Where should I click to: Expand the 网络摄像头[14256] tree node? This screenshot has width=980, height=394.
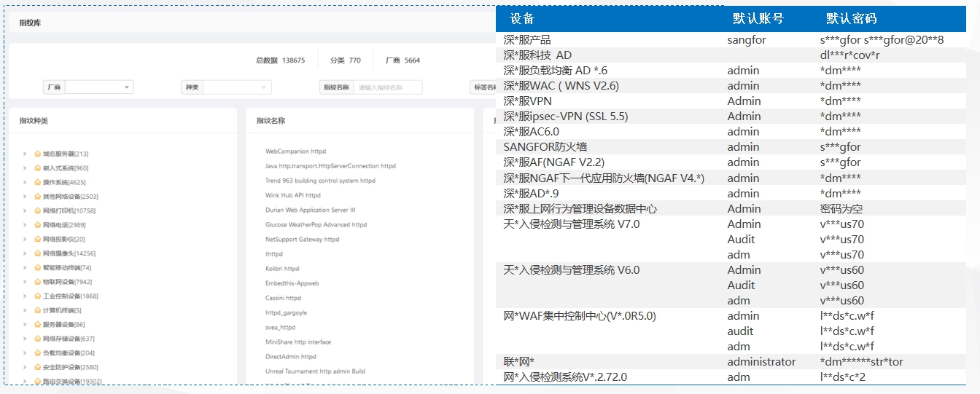pos(25,253)
